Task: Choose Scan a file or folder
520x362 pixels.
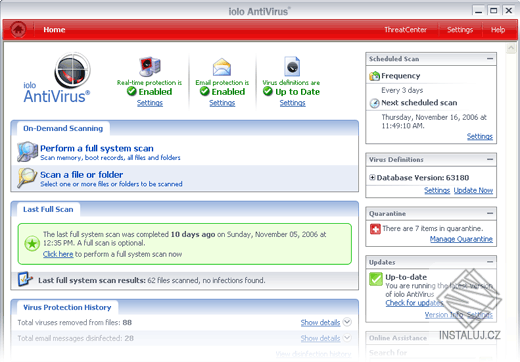Action: click(81, 175)
